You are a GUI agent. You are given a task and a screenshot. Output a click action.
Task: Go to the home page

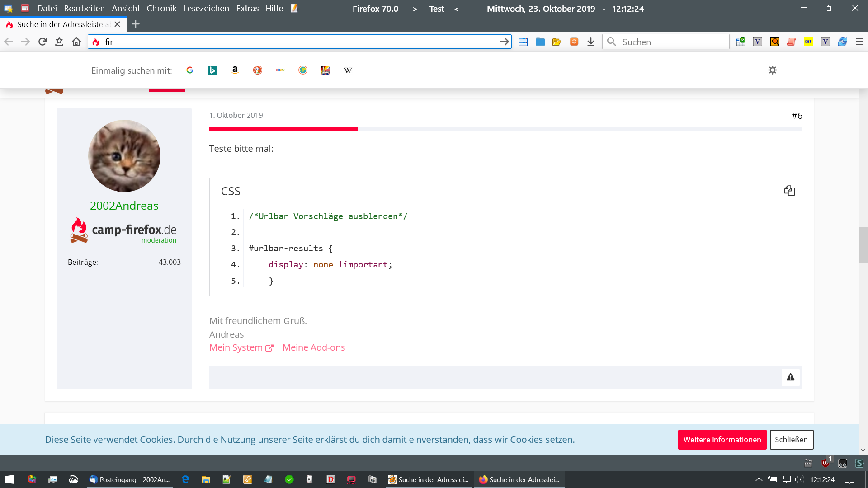pos(76,42)
